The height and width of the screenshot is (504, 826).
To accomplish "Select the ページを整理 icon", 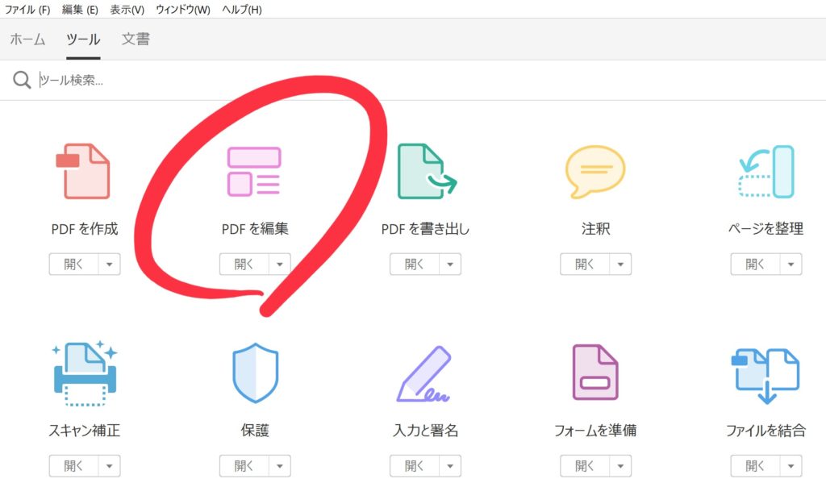I will coord(766,172).
